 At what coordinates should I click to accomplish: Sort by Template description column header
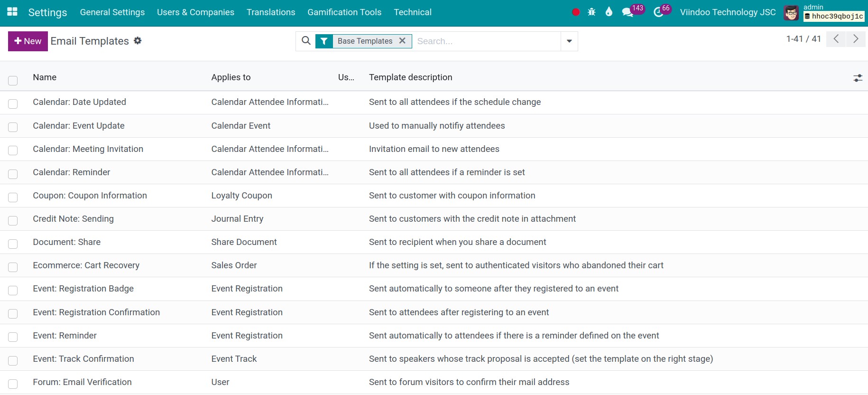411,77
